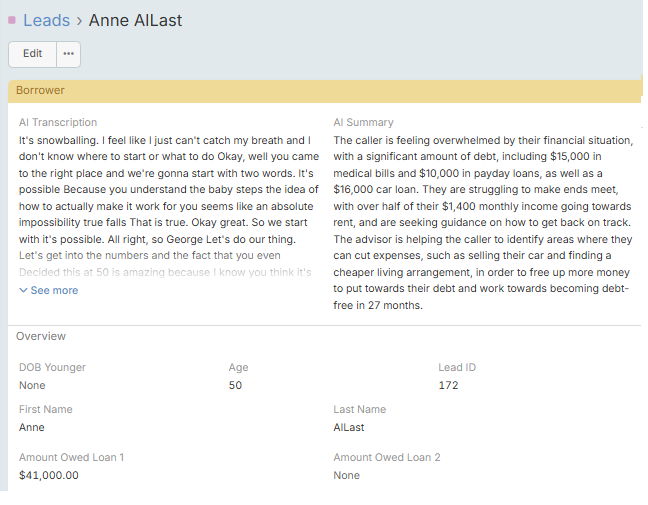The image size is (648, 505).
Task: Click the DOB Younger None value
Action: [x=32, y=386]
